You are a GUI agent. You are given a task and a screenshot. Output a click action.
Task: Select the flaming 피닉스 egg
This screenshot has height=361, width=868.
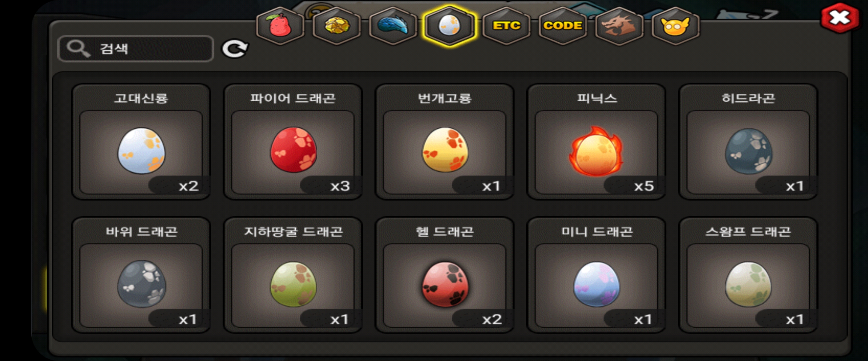pyautogui.click(x=596, y=142)
